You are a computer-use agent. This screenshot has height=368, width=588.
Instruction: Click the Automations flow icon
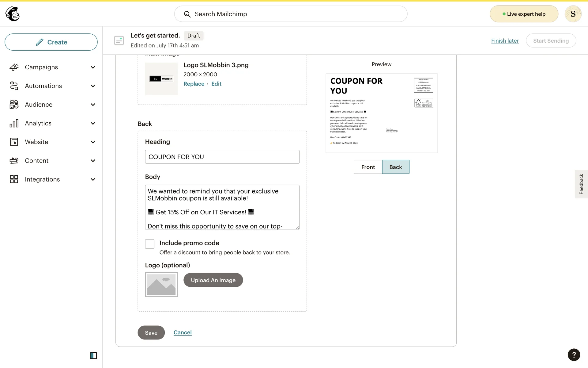(14, 86)
